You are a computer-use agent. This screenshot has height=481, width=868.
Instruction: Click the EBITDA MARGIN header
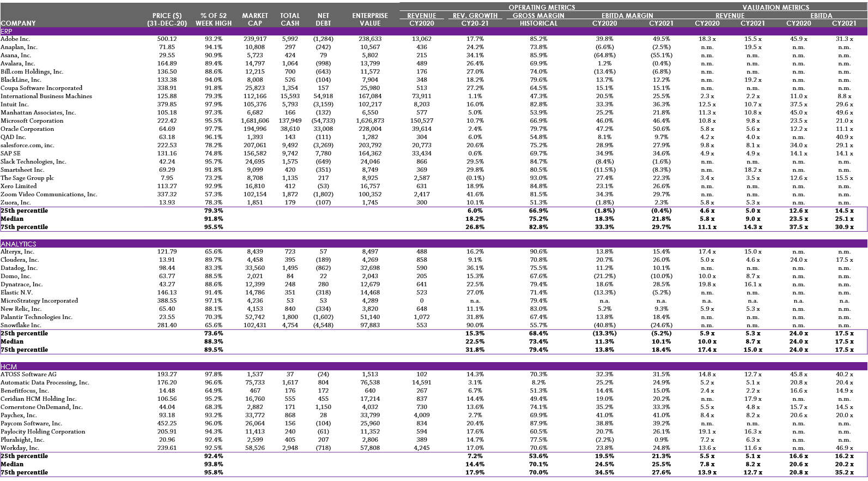(x=627, y=16)
